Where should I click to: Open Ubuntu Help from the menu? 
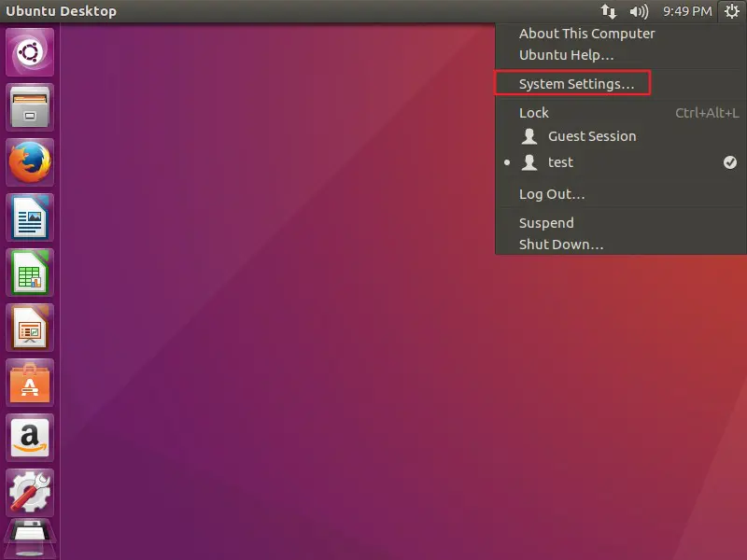click(621, 55)
